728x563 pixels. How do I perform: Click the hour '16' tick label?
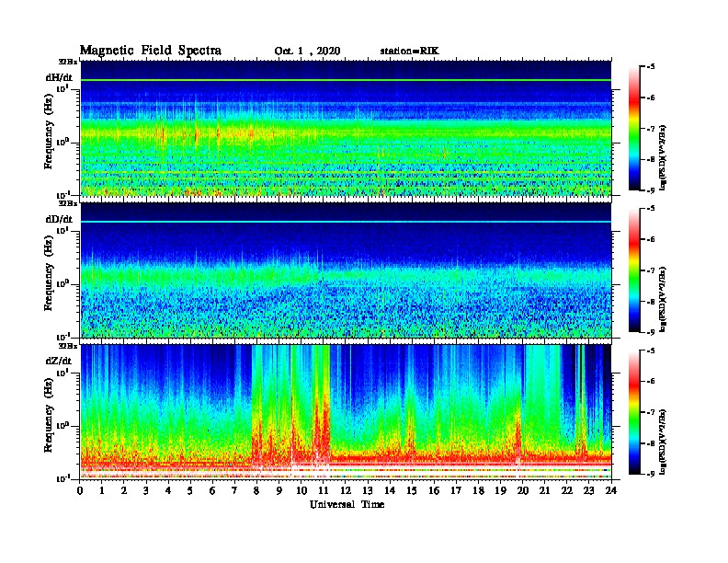point(434,491)
